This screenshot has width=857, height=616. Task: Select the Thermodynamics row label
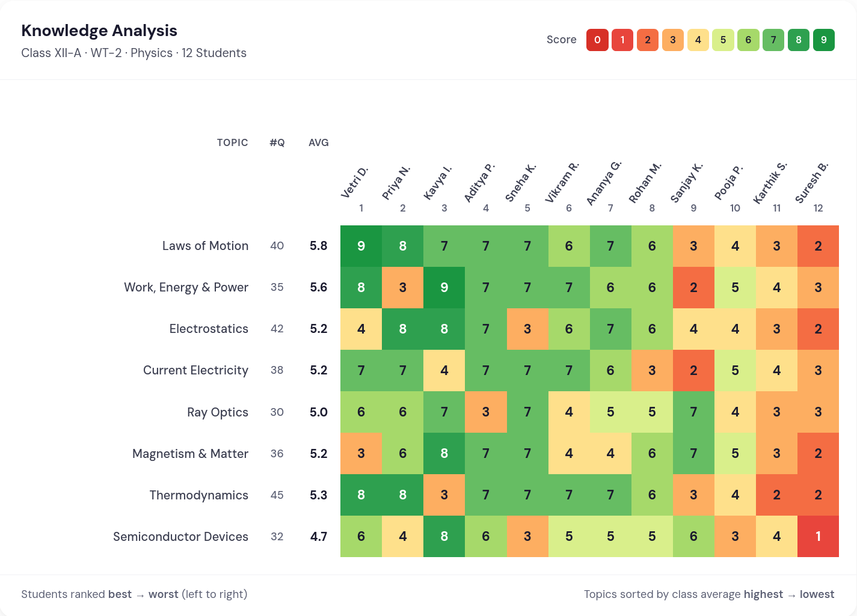199,495
